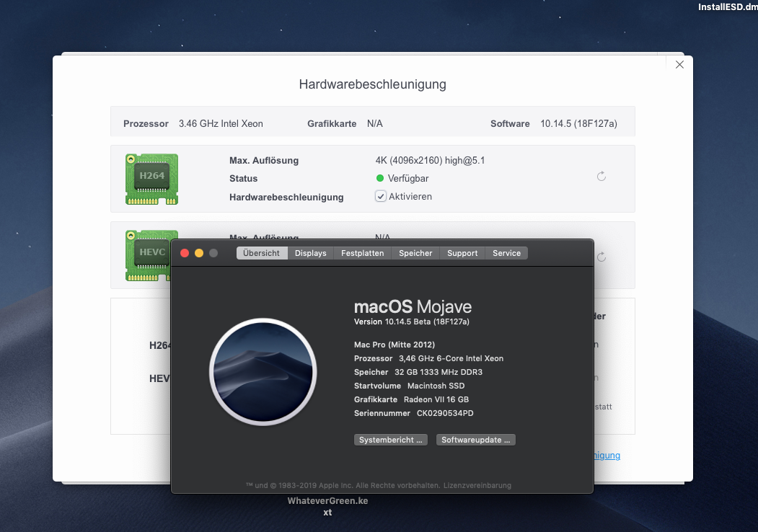Open the Displays tab
The height and width of the screenshot is (532, 758).
click(x=310, y=253)
